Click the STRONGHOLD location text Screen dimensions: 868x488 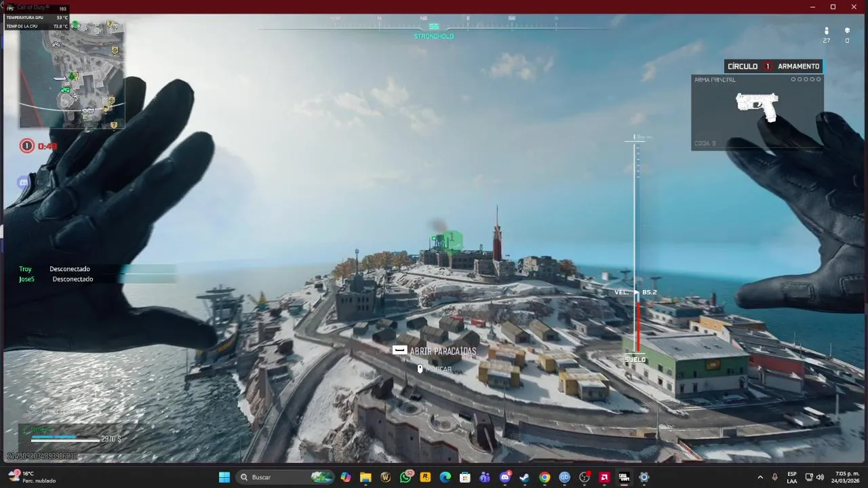pyautogui.click(x=433, y=37)
